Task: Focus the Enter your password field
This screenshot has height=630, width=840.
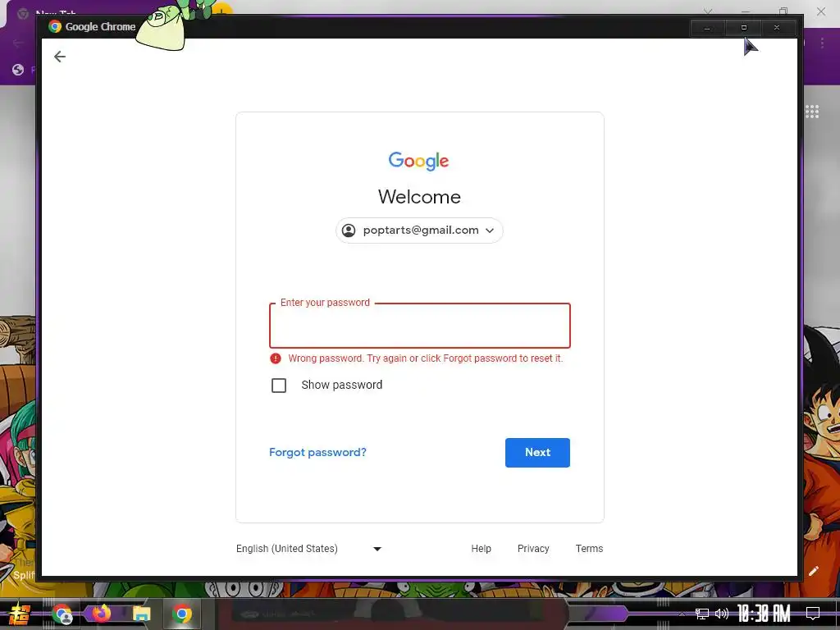Action: [419, 326]
